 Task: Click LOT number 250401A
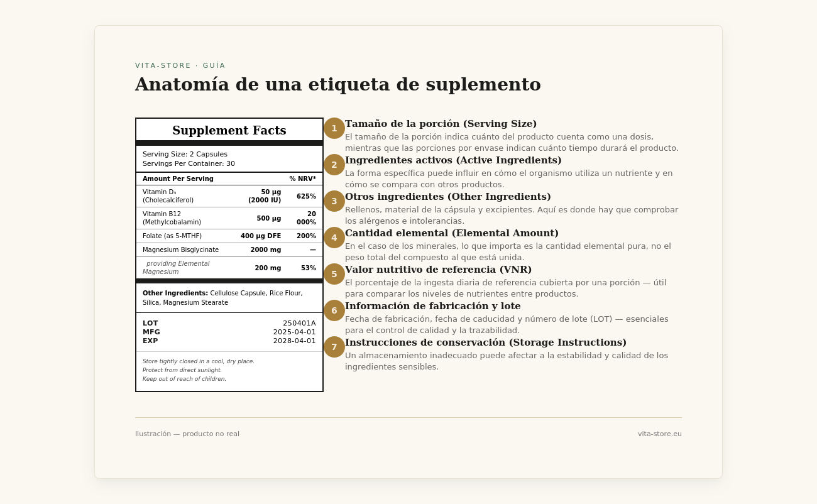pyautogui.click(x=299, y=323)
